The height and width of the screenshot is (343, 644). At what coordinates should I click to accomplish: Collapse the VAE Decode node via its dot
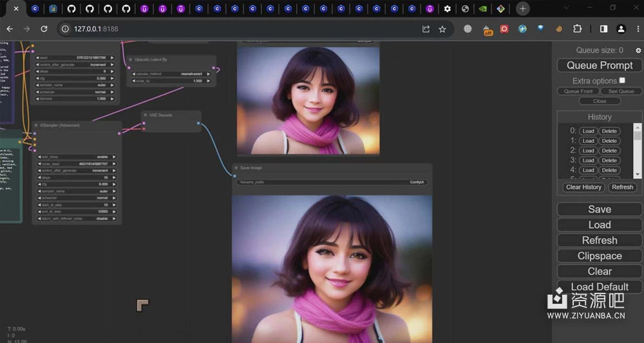pos(146,115)
